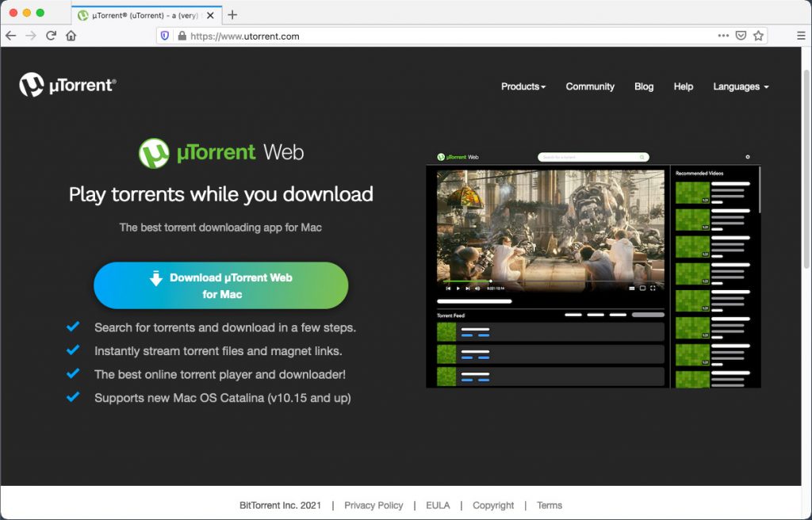The image size is (812, 520).
Task: Click Download µTorrent Web for Mac button
Action: (221, 285)
